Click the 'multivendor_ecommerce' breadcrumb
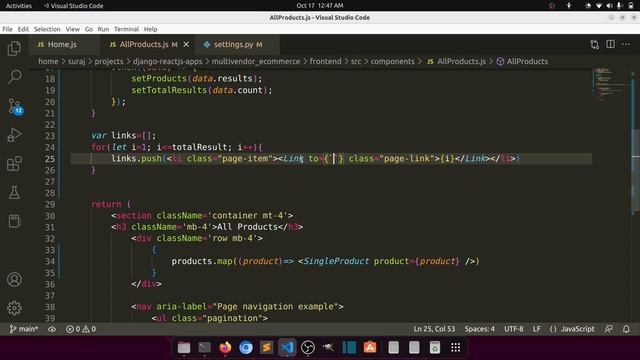This screenshot has width=640, height=360. [x=256, y=61]
